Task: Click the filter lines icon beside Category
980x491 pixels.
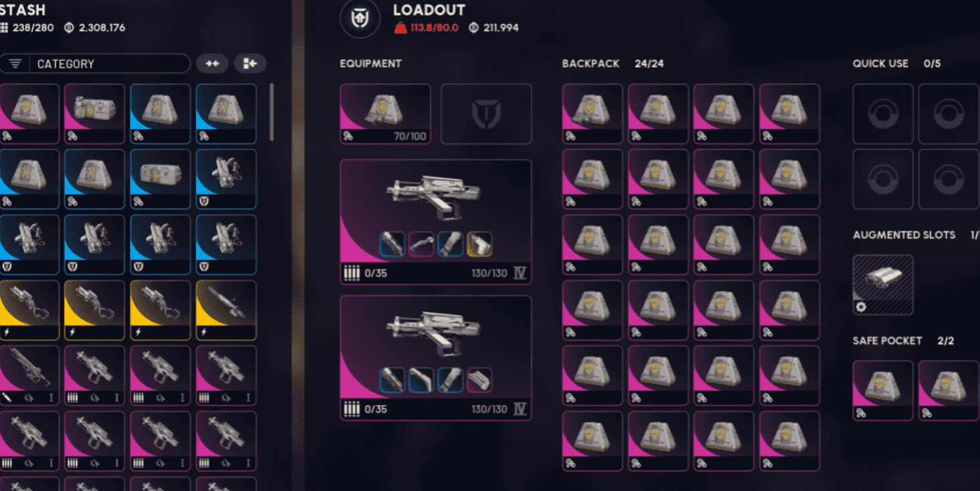Action: (15, 64)
